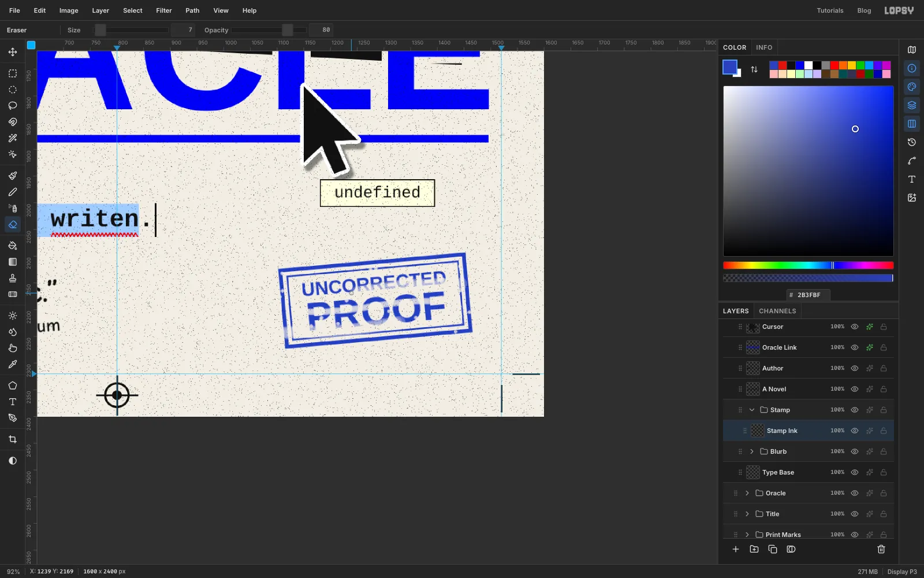The image size is (924, 578).
Task: Click the Opacity value field
Action: pos(321,30)
